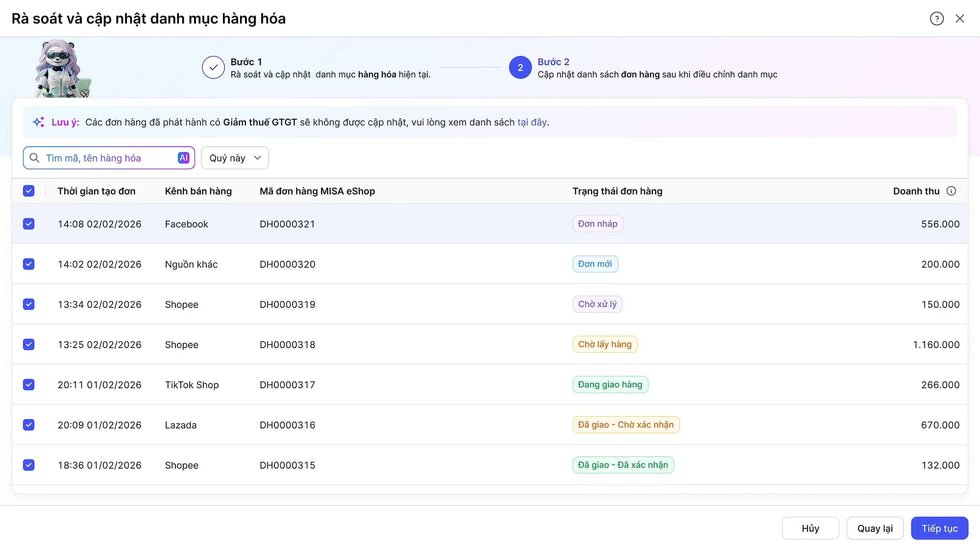Show the Doanh thu info icon
980x551 pixels.
[x=951, y=191]
